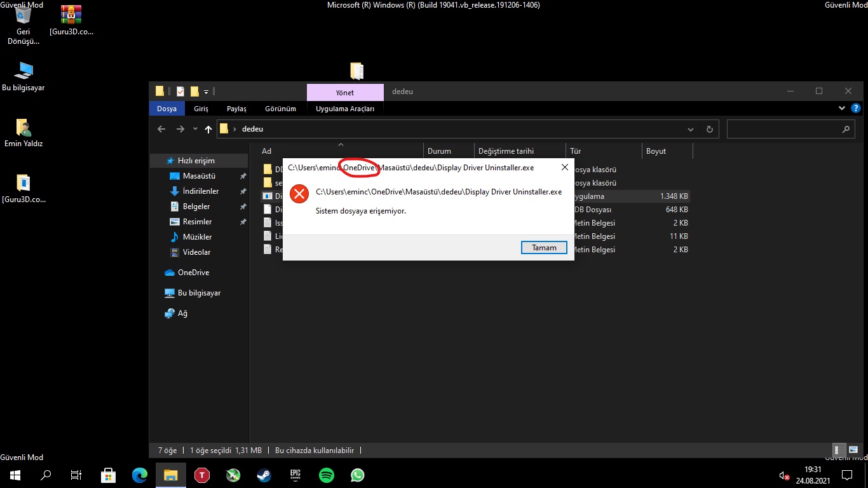Image resolution: width=868 pixels, height=488 pixels.
Task: Click the 11 KB size cell
Action: pyautogui.click(x=679, y=236)
